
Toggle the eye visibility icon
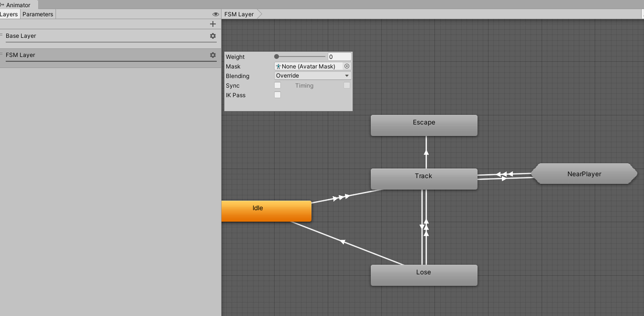pos(216,14)
